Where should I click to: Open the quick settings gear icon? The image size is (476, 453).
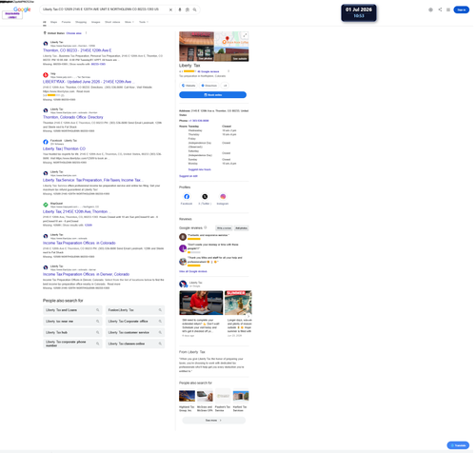click(430, 10)
